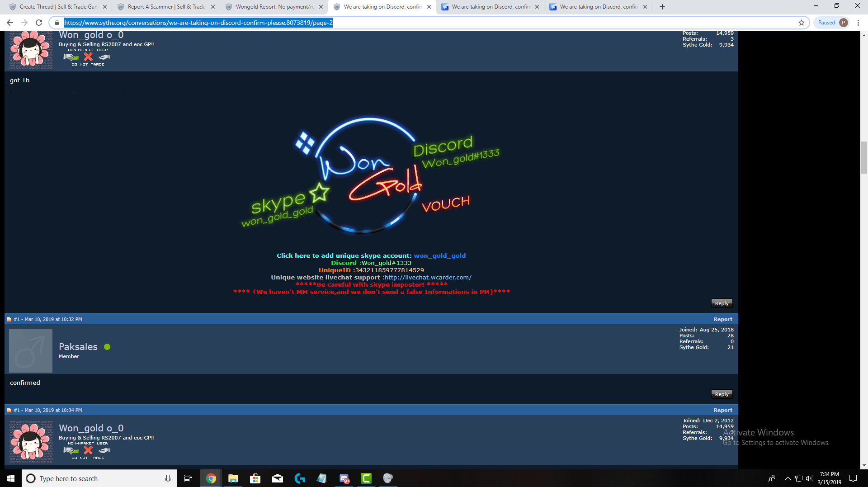Go back to the previous page
Screen dimensions: 868x487
[x=10, y=23]
